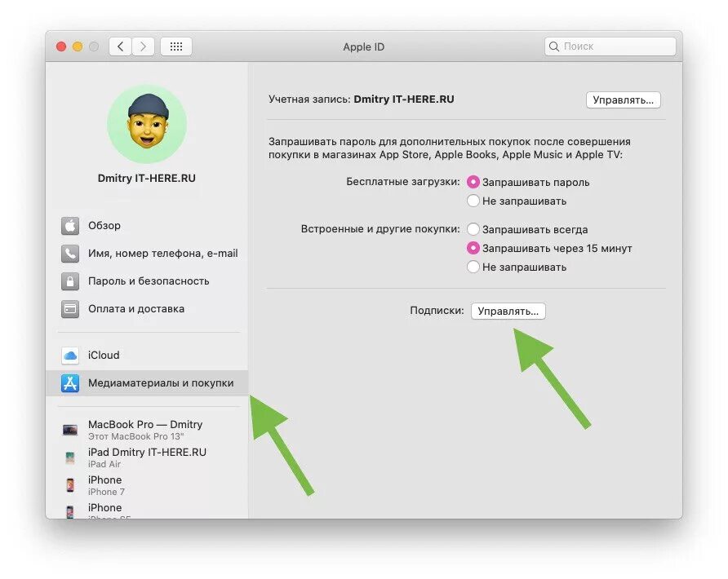Click the Встроенные и другие покупки label
The image size is (728, 579).
380,228
